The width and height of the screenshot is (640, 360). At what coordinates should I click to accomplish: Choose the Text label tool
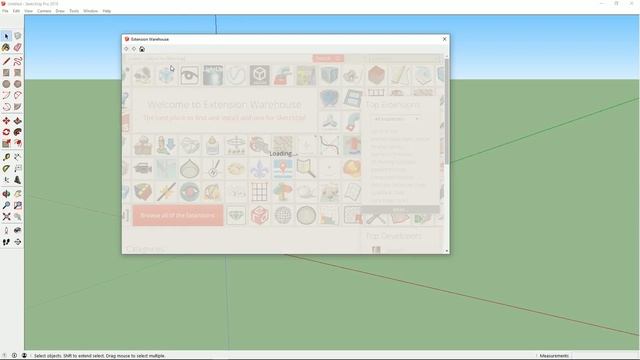18,169
